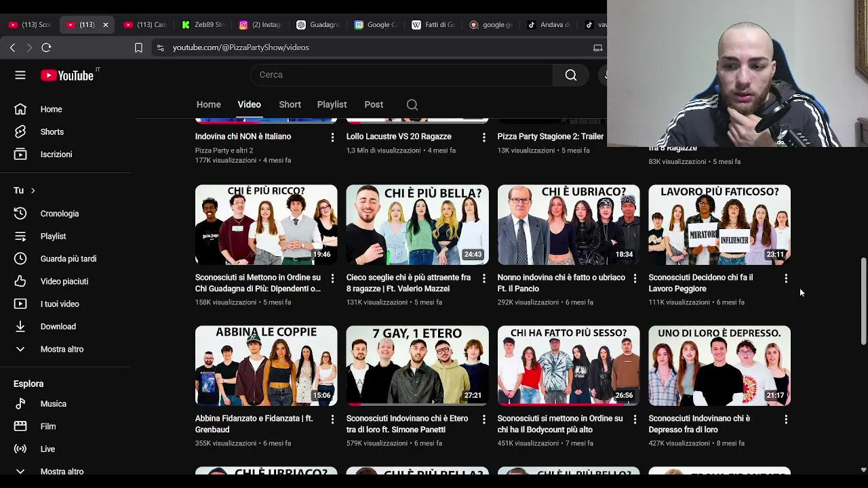Viewport: 868px width, 488px height.
Task: Click the Cerca search input field
Action: tap(401, 75)
